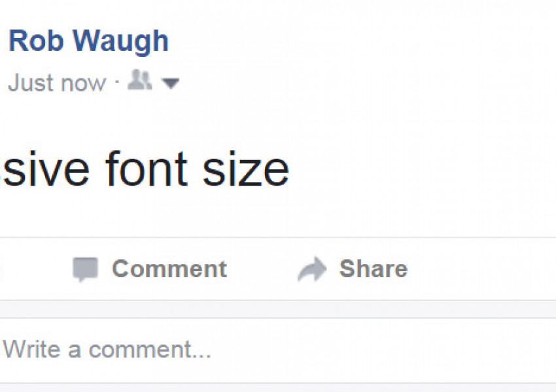Open the audience selector dropdown arrow

point(170,84)
